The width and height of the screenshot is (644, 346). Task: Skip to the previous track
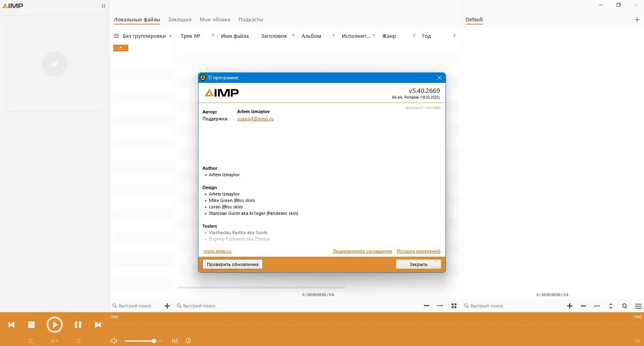(x=12, y=325)
